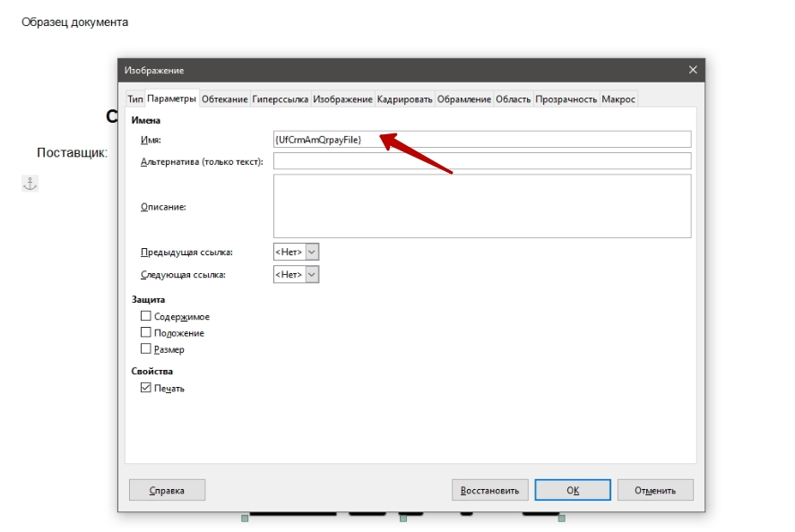Toggle the Положение protection checkbox
Screen dimensions: 795x532
(146, 332)
